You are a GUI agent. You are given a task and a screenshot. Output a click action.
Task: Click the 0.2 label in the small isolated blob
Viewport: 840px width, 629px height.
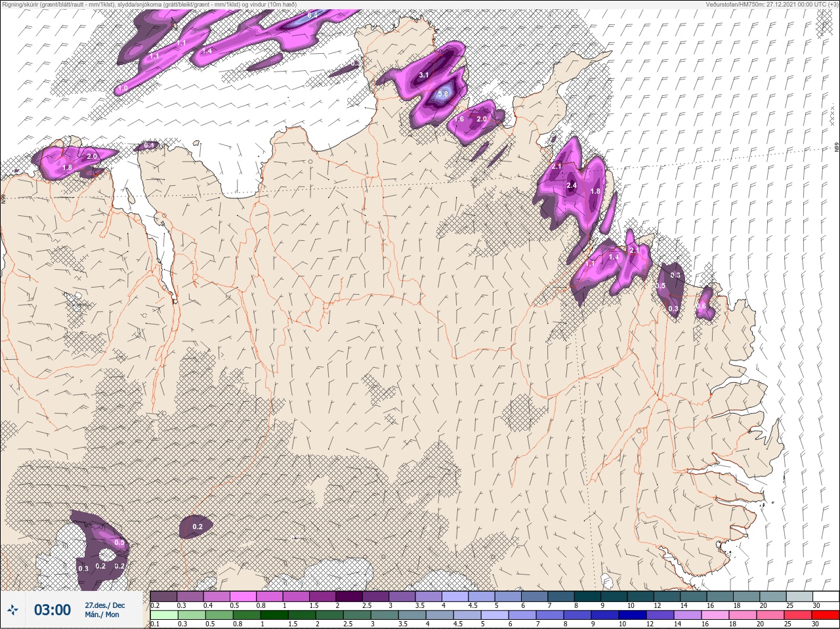click(198, 527)
